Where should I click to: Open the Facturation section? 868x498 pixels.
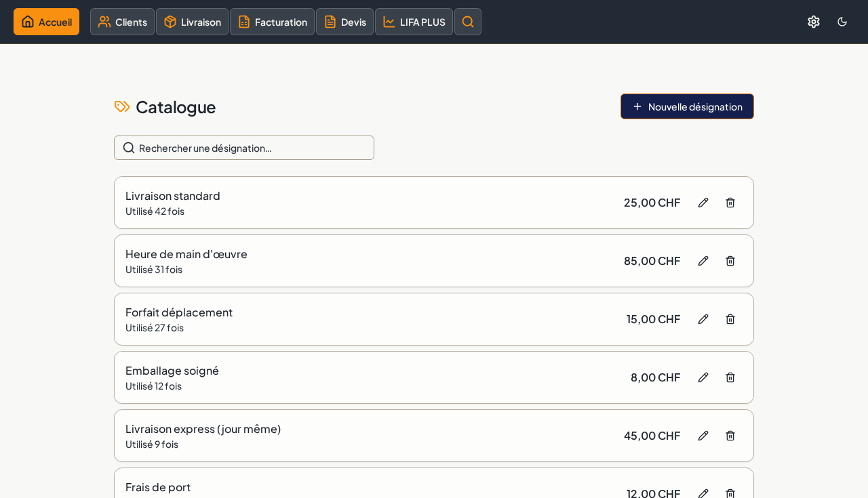tap(272, 22)
